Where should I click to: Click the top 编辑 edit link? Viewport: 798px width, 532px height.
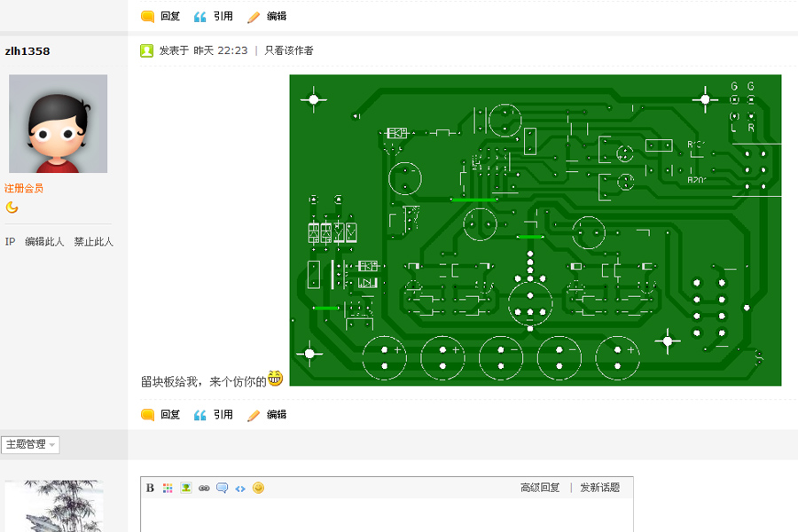point(277,16)
